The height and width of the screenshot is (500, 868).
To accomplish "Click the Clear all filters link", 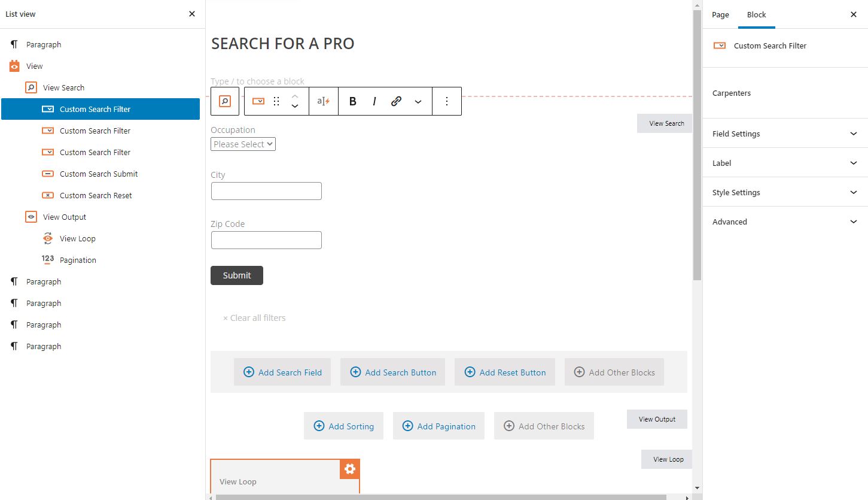I will [x=254, y=318].
